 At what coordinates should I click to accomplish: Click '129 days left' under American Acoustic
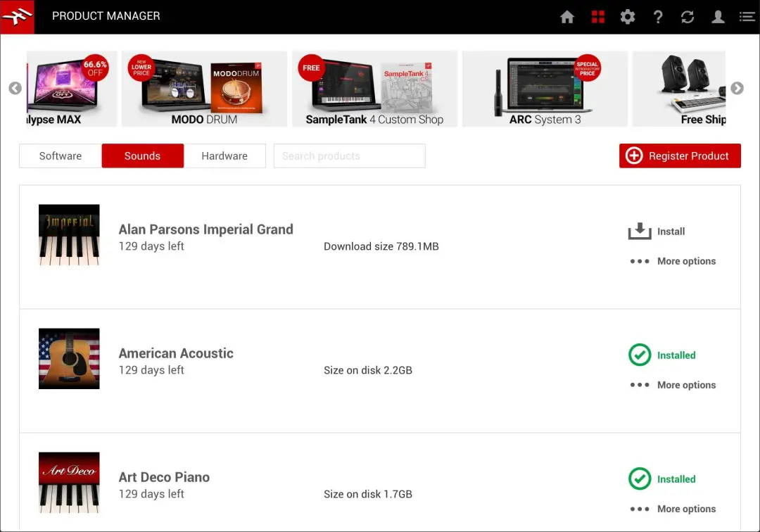point(151,370)
